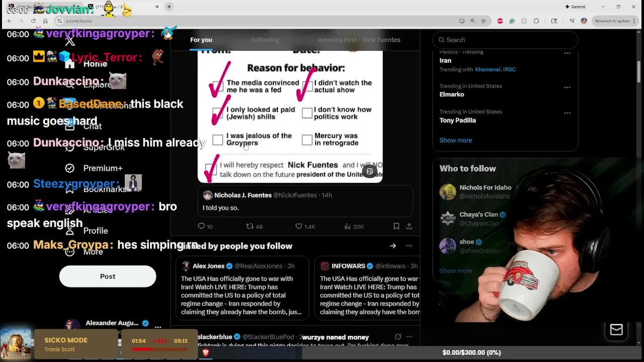This screenshot has width=644, height=362.
Task: Share the Nicholas J. Fuentes post
Action: [x=409, y=226]
